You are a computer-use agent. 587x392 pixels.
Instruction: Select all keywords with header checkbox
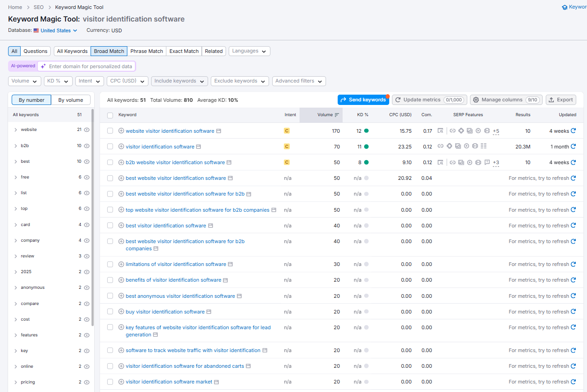[110, 115]
